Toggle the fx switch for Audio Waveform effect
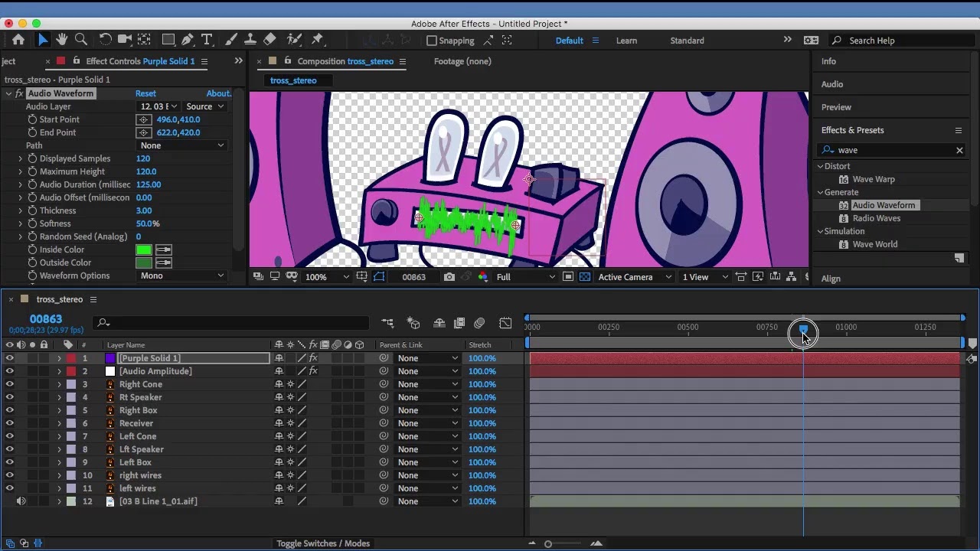 coord(19,93)
